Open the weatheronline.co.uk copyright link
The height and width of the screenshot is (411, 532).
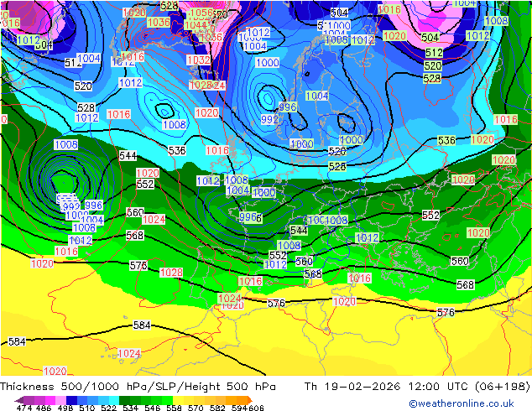click(x=461, y=403)
